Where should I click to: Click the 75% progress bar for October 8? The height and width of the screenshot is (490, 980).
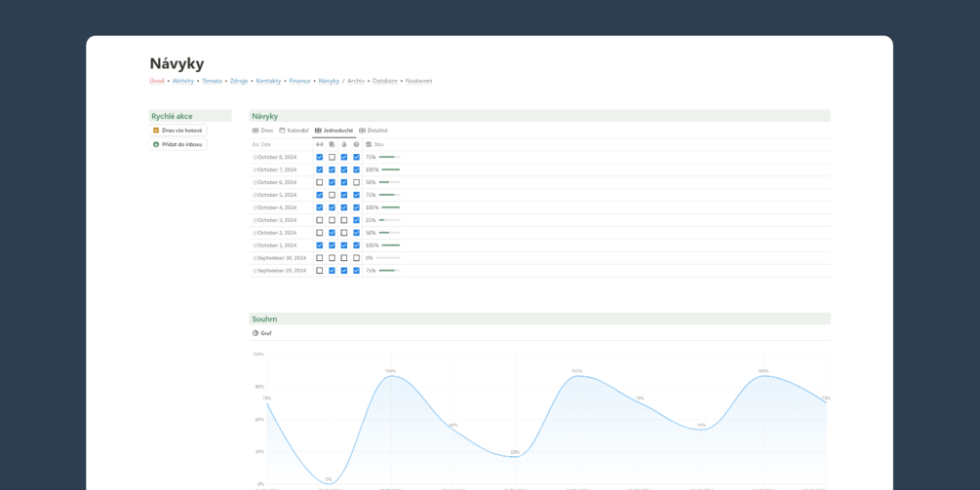(x=389, y=157)
